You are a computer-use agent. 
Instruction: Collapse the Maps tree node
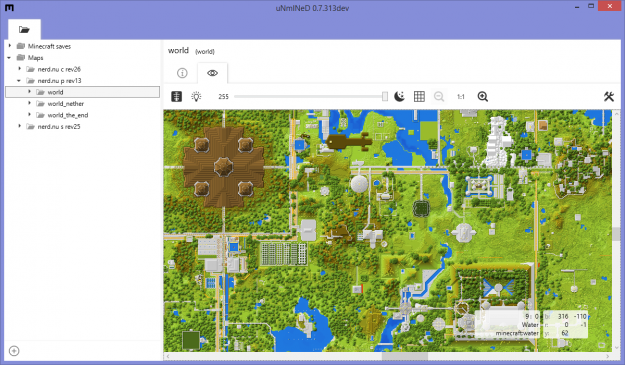point(9,57)
